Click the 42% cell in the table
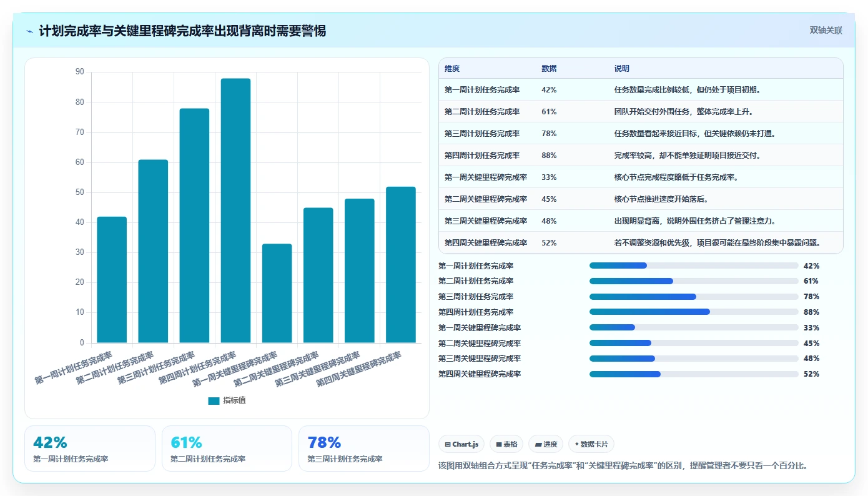The height and width of the screenshot is (496, 868). pos(550,90)
